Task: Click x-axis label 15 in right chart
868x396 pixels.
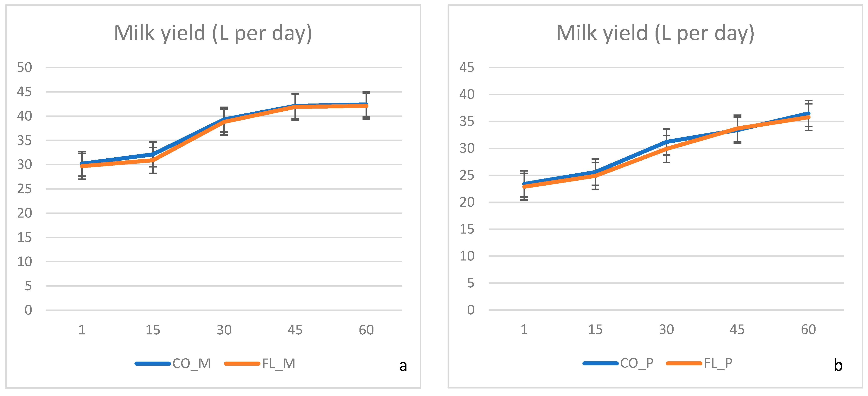Action: pyautogui.click(x=595, y=330)
